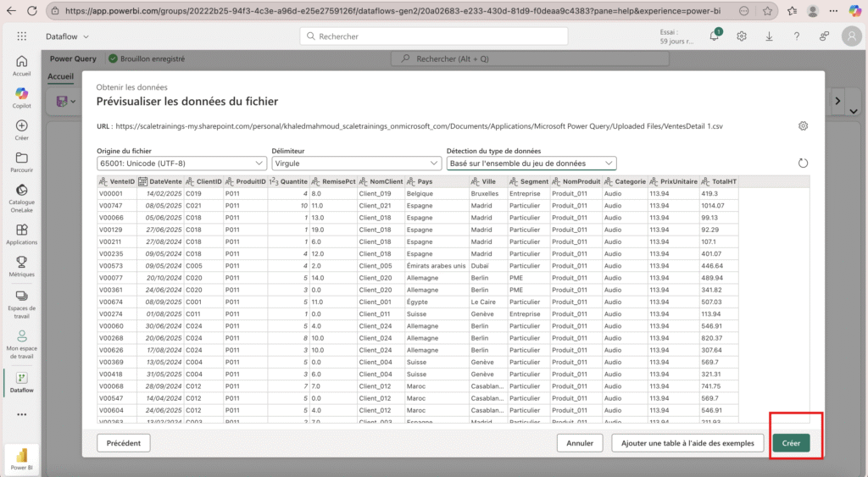Click the settings gear next to file URL
The height and width of the screenshot is (477, 868).
[803, 126]
